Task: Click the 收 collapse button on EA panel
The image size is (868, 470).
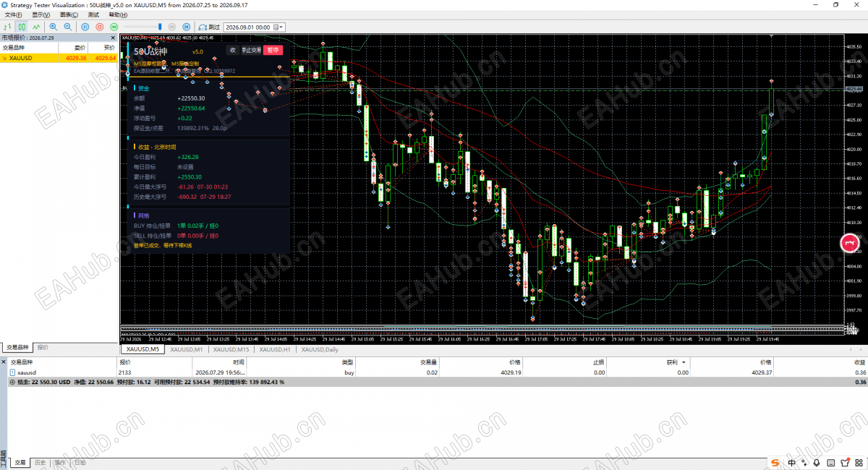Action: click(x=233, y=50)
